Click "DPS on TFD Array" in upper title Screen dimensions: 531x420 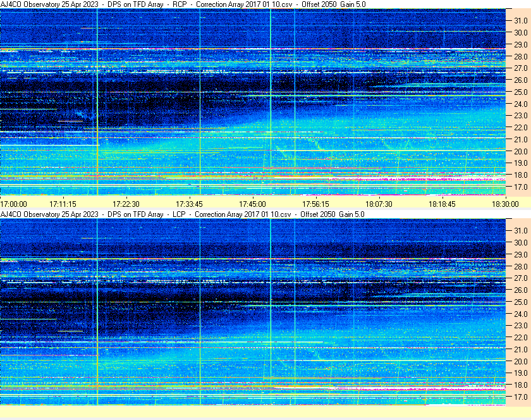point(135,4)
